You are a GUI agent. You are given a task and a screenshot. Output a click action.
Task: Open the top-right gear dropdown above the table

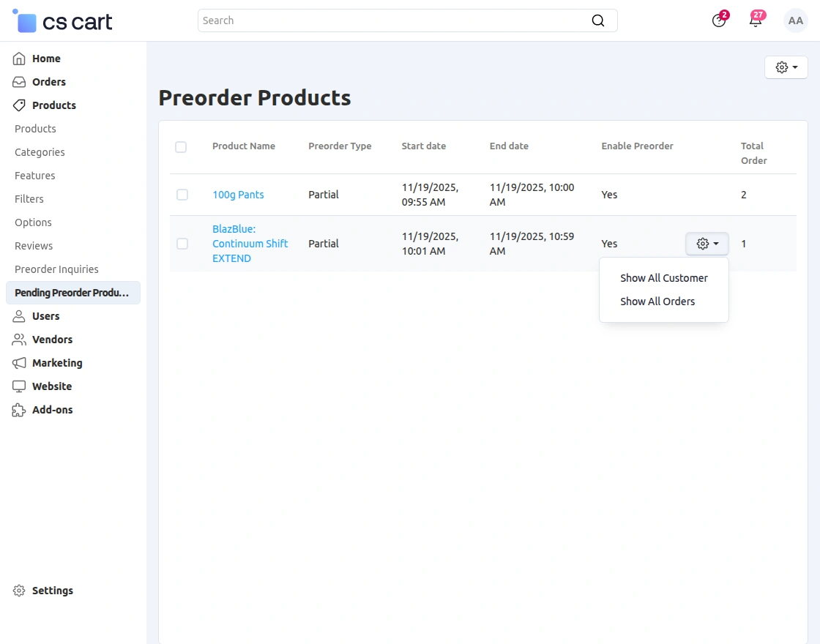point(786,67)
